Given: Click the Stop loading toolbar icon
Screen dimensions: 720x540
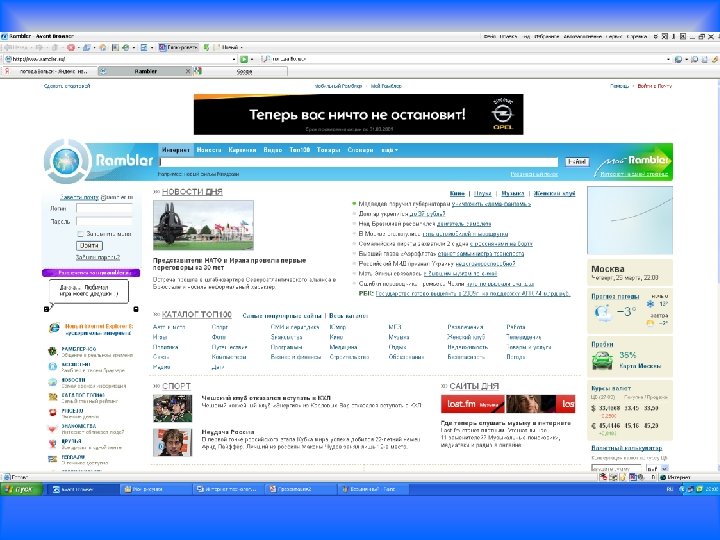Looking at the screenshot, I should click(71, 47).
